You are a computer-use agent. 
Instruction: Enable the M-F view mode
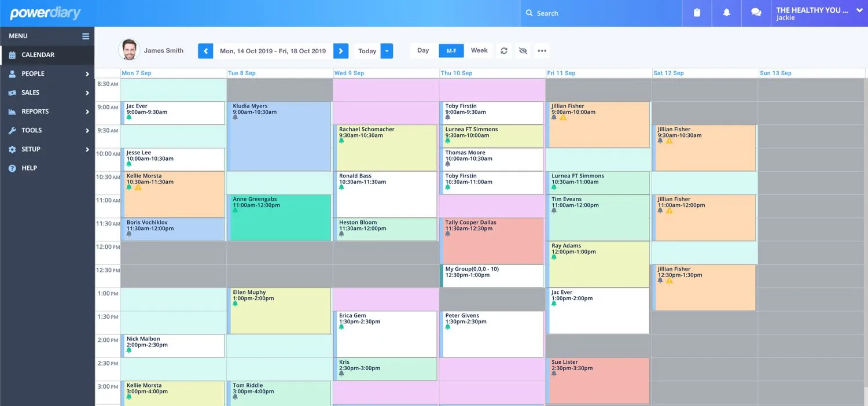pos(451,50)
